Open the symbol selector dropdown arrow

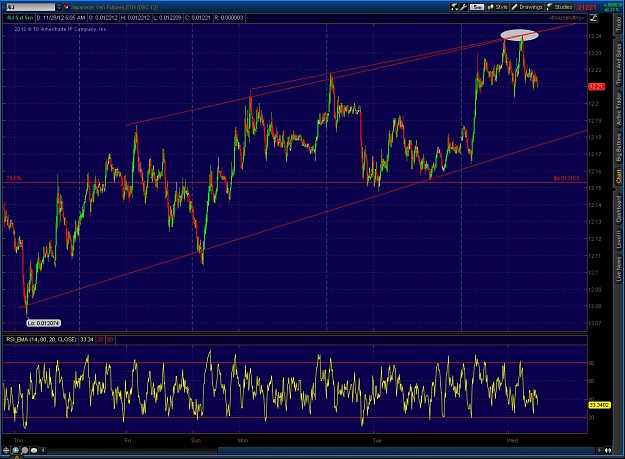click(59, 7)
